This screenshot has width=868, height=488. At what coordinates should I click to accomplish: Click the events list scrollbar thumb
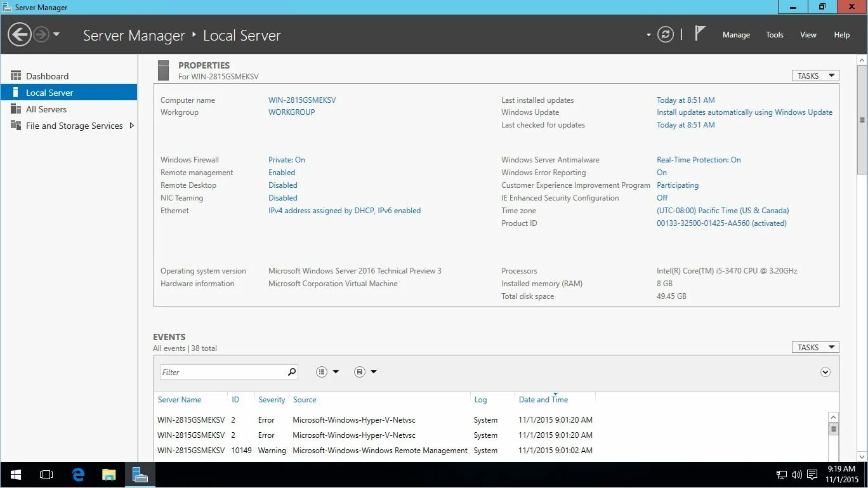tap(834, 429)
